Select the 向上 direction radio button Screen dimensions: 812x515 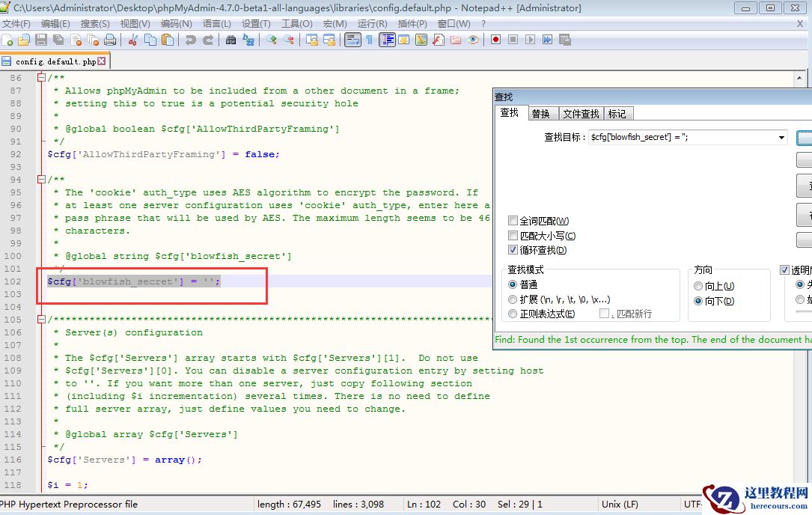[698, 286]
